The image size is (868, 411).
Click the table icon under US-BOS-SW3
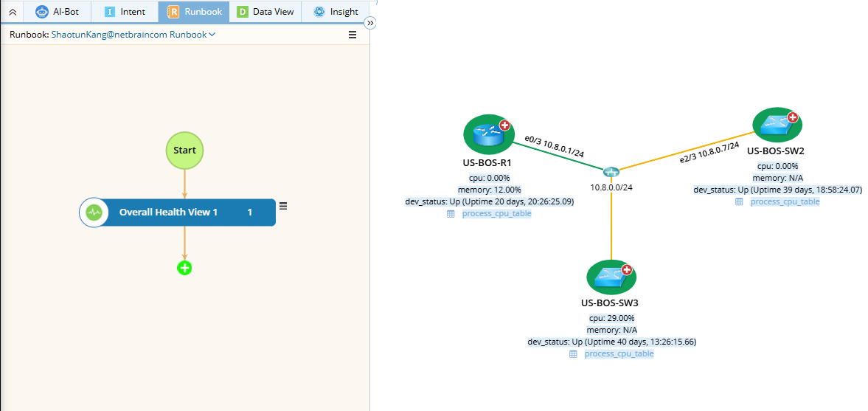pos(574,353)
